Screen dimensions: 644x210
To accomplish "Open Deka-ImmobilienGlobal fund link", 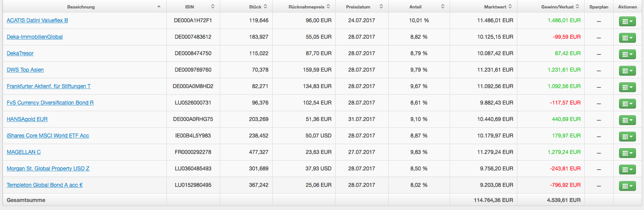I will [35, 37].
